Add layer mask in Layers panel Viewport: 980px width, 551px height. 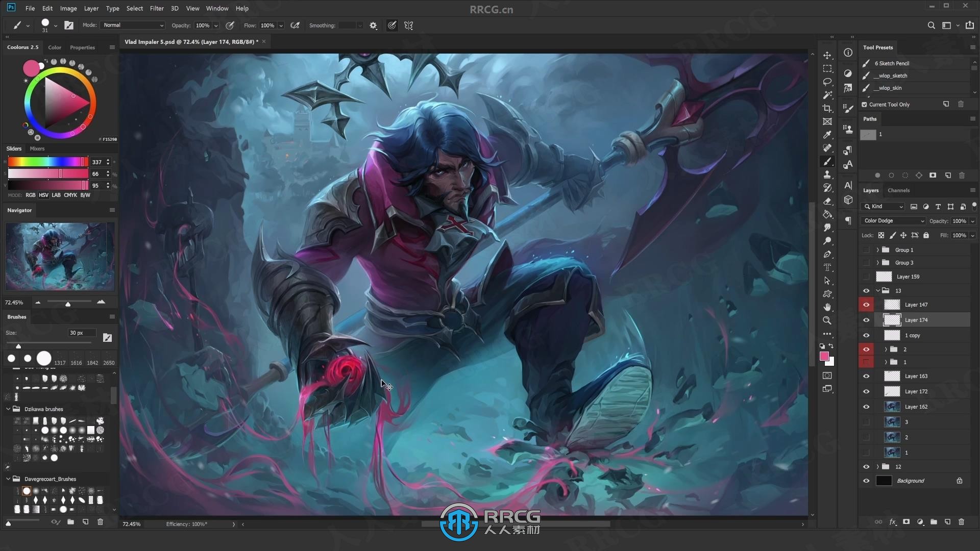(906, 522)
